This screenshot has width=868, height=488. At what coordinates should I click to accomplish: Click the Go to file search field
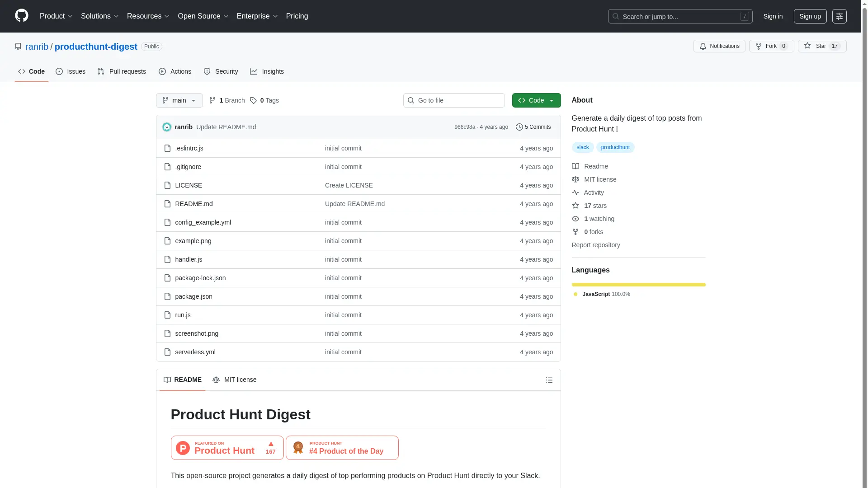pos(454,100)
